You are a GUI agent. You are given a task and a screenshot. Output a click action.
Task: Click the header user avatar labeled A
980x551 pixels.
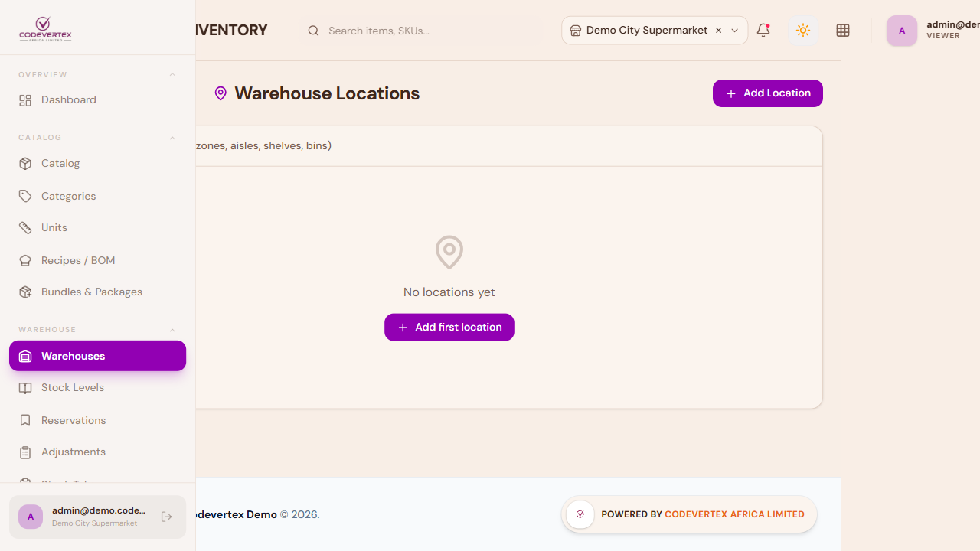[902, 31]
